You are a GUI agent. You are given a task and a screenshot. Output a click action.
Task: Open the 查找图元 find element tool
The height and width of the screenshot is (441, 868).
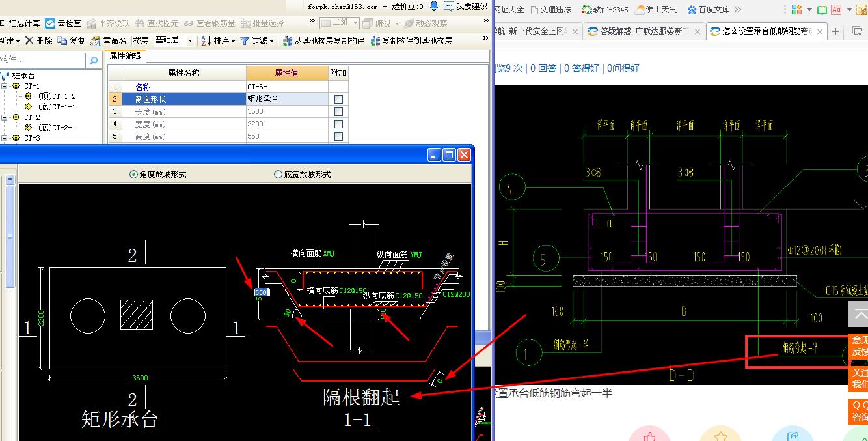(157, 23)
